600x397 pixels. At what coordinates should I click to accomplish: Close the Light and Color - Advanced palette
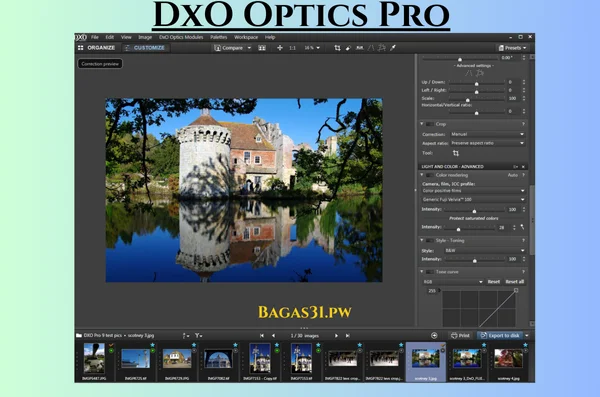[x=523, y=167]
